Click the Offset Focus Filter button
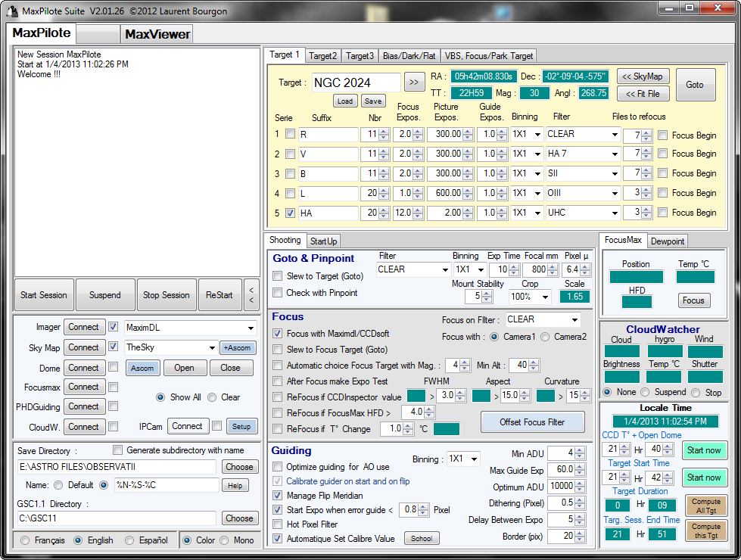The image size is (741, 560). tap(532, 422)
